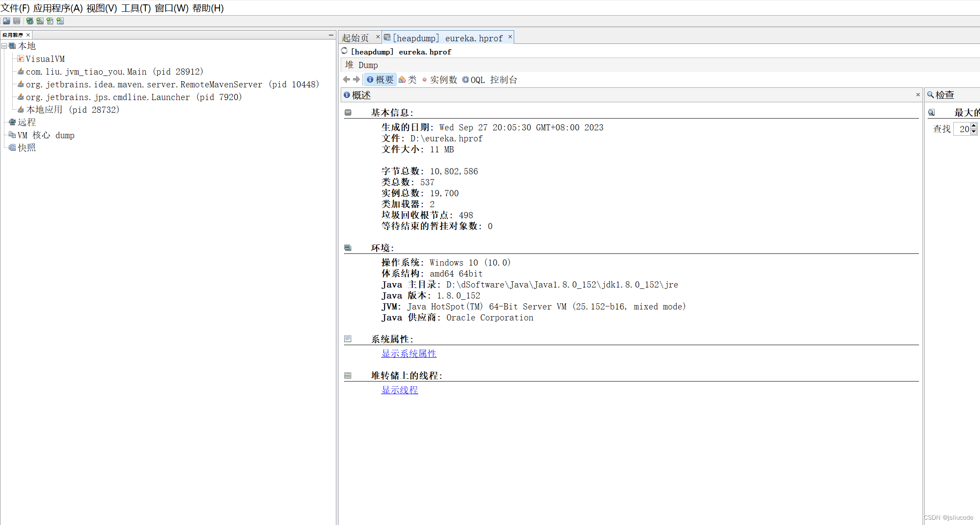Click the 显示线程 link
Image resolution: width=980 pixels, height=525 pixels.
(x=400, y=390)
